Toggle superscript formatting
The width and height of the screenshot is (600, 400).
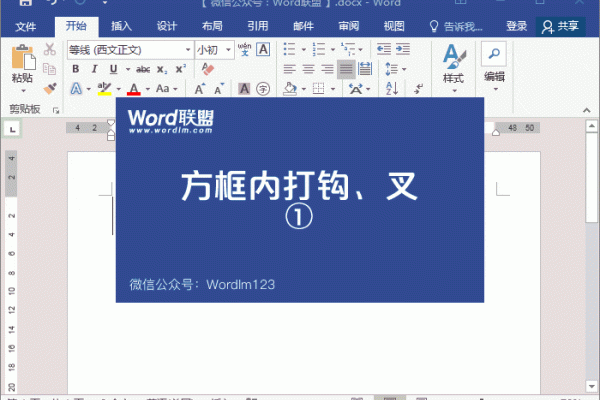(x=181, y=69)
